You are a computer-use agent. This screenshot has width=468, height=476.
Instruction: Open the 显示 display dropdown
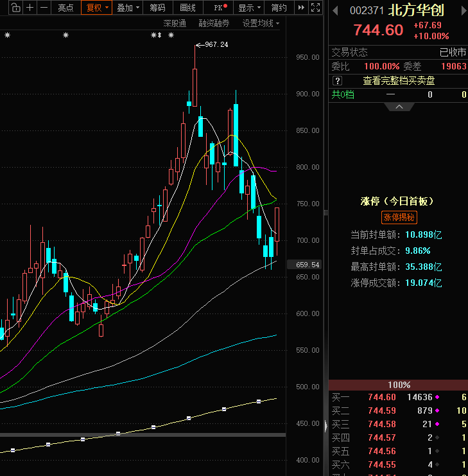pos(248,8)
